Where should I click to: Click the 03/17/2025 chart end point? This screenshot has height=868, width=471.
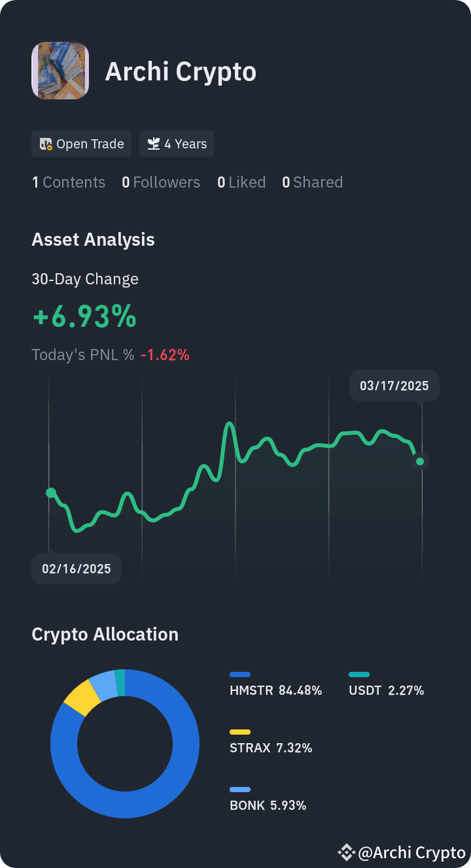420,461
